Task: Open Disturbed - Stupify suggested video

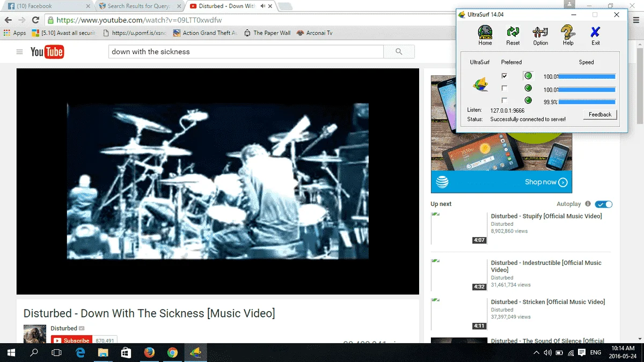Action: tap(546, 216)
